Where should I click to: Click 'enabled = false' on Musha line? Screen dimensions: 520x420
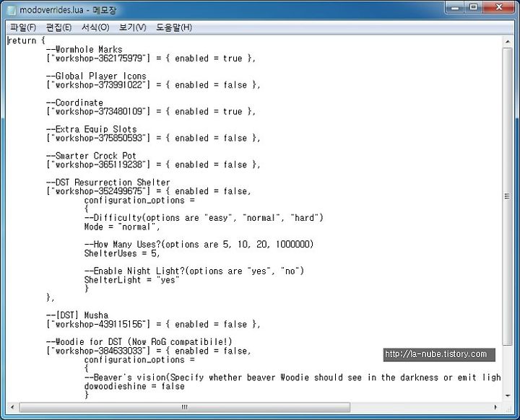211,324
